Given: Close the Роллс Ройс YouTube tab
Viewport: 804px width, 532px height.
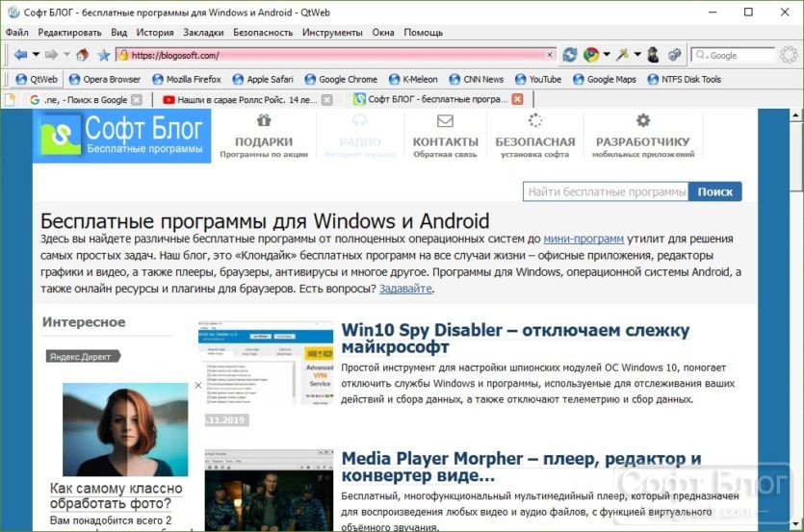Looking at the screenshot, I should pyautogui.click(x=326, y=100).
